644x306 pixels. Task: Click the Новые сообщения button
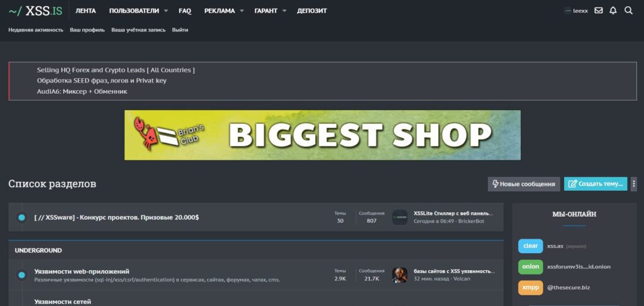click(x=524, y=184)
